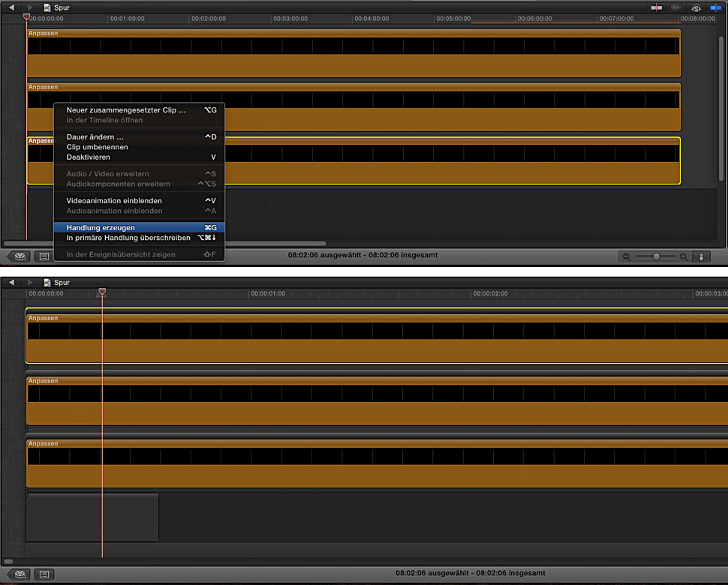728x585 pixels.
Task: Click back arrow in top timeline header
Action: point(11,7)
